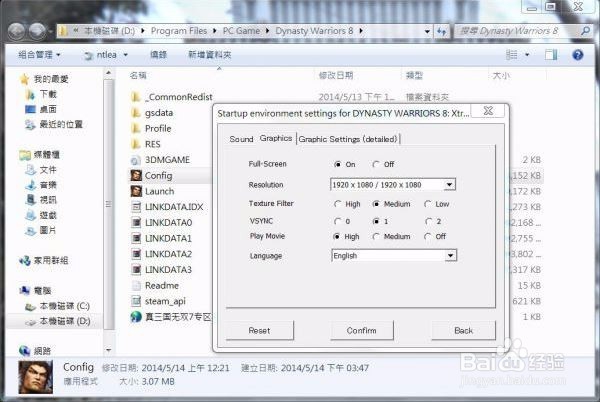This screenshot has height=402, width=600.
Task: Click the Confirm button
Action: point(362,330)
